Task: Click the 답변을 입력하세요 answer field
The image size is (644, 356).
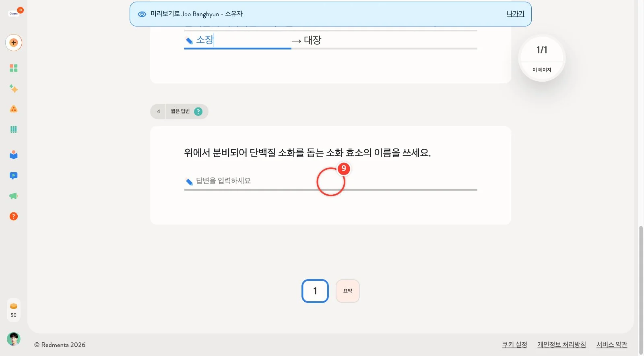Action: pyautogui.click(x=331, y=181)
